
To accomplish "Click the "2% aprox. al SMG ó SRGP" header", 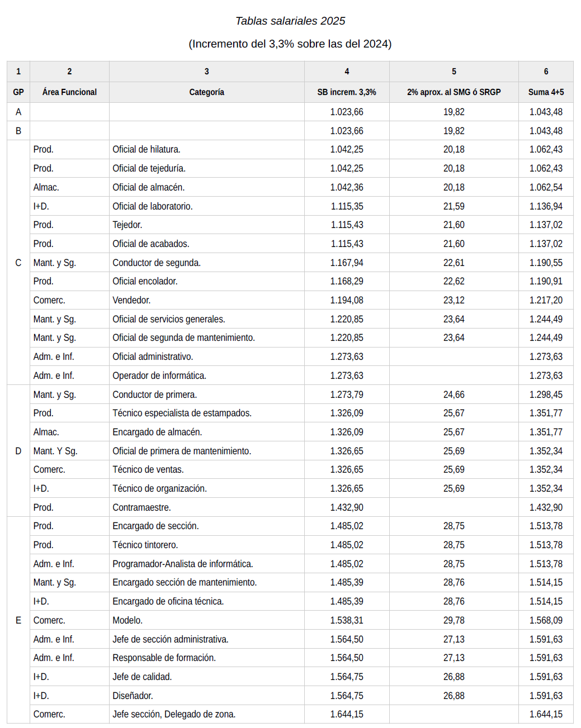I will pos(454,92).
